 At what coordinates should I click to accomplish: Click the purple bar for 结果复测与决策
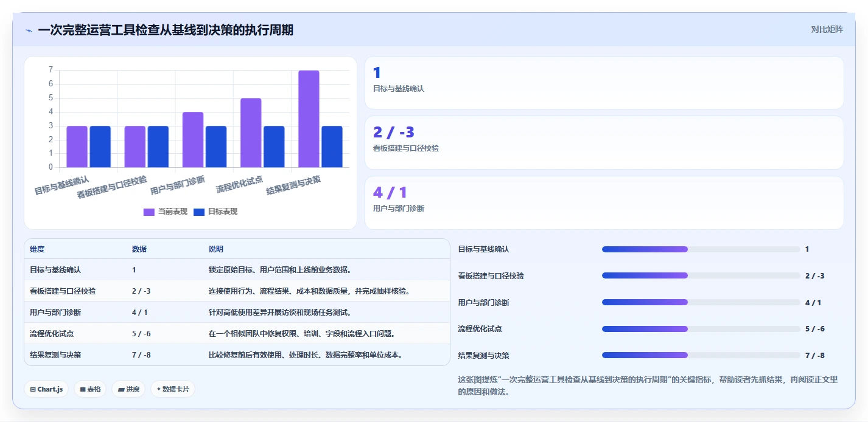point(309,119)
